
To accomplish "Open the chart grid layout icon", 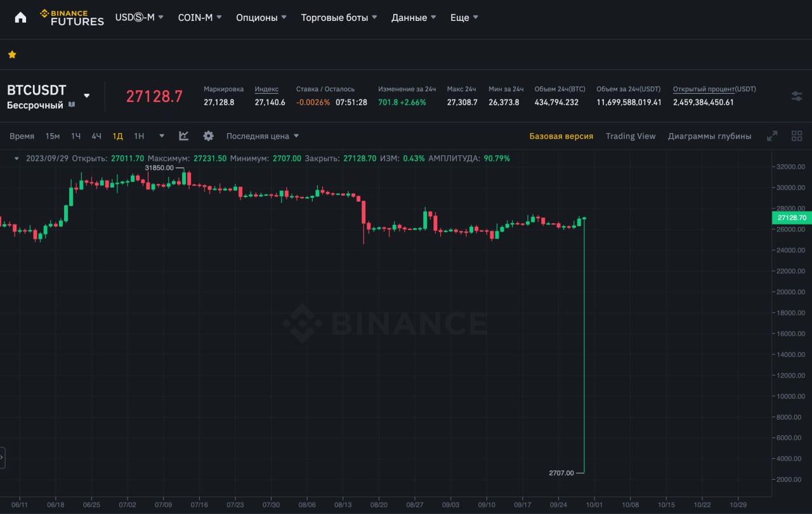I will [797, 136].
